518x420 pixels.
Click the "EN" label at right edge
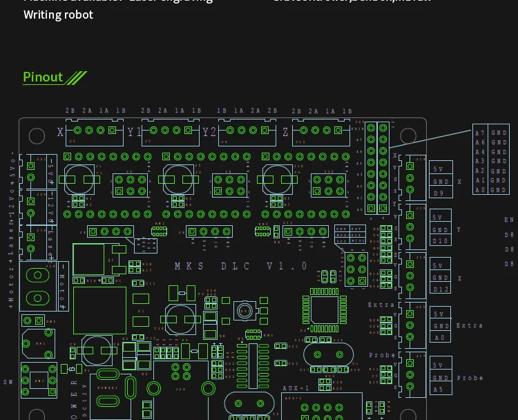coord(509,220)
